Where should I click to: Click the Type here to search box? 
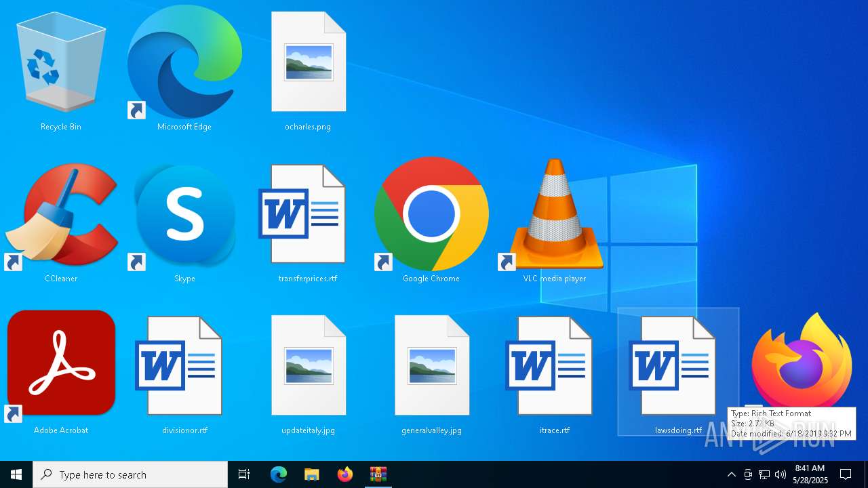(130, 474)
